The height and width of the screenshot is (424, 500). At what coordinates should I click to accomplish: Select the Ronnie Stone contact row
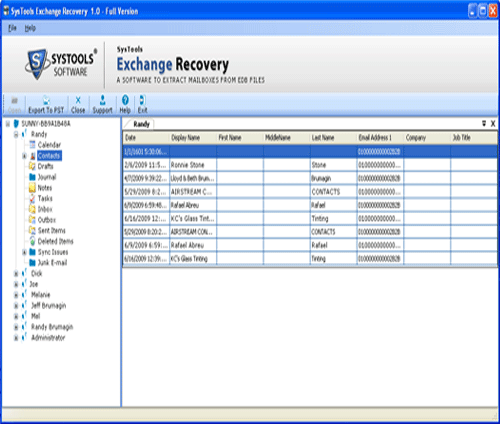click(x=310, y=165)
